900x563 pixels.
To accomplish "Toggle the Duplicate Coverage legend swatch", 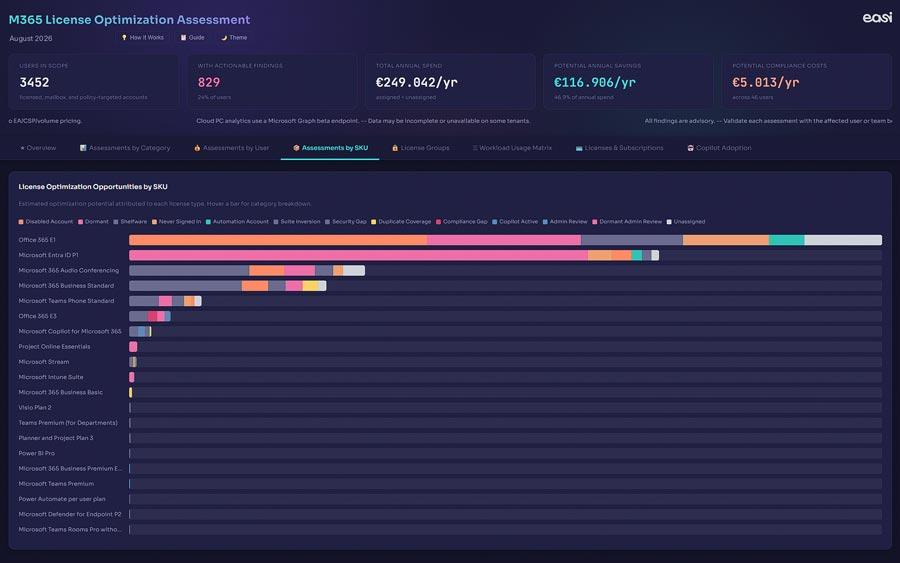I will coord(374,222).
